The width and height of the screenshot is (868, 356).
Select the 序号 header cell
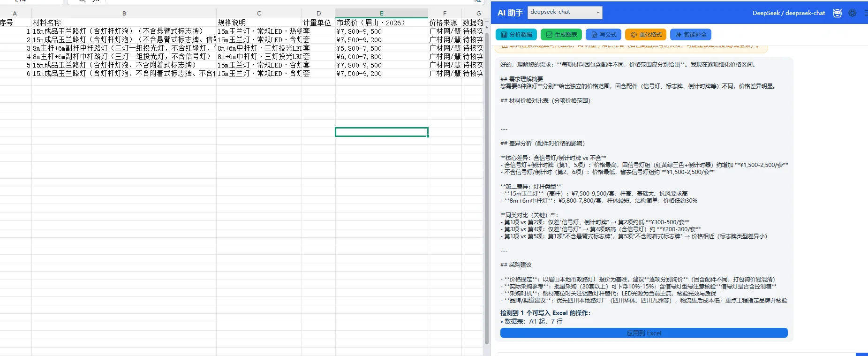(x=15, y=23)
